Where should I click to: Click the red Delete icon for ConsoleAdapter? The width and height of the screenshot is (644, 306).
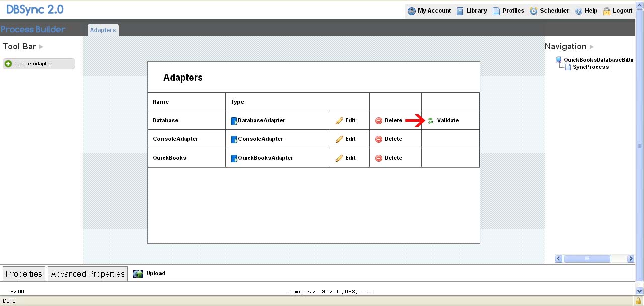[x=379, y=139]
